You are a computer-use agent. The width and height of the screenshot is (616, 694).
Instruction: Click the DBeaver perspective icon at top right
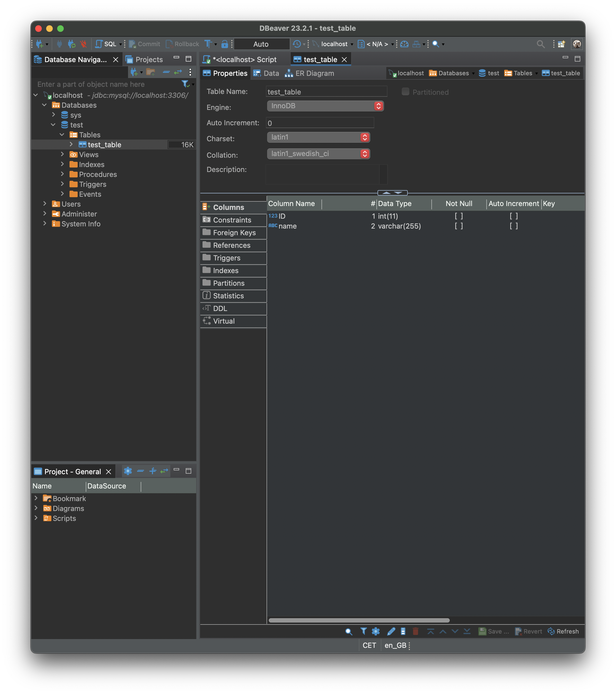click(x=577, y=44)
